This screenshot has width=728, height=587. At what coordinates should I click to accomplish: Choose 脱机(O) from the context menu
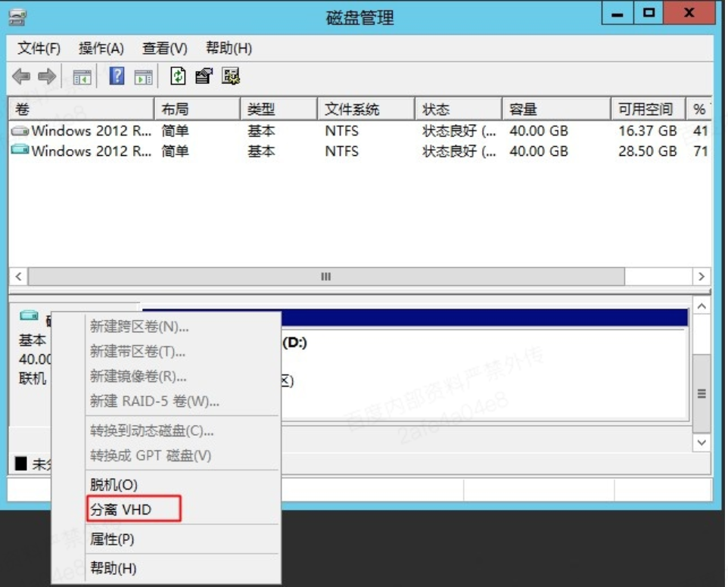pyautogui.click(x=114, y=485)
